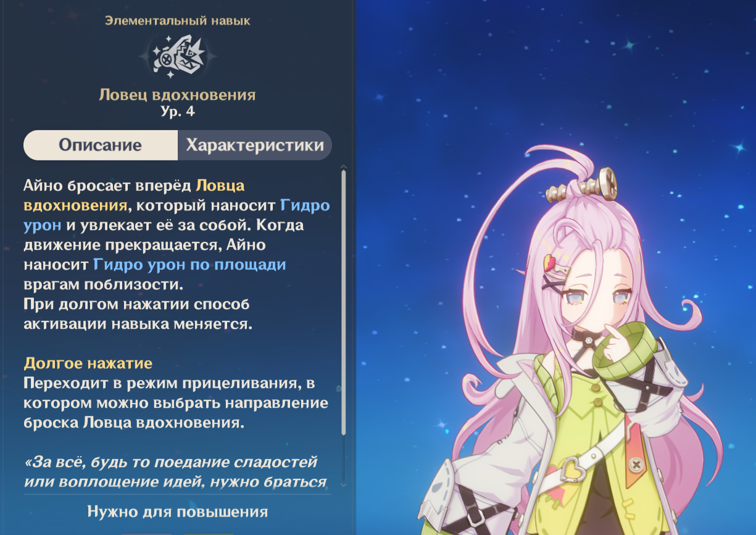The image size is (756, 535).
Task: Click the Ур. 4 skill level text
Action: click(x=177, y=112)
